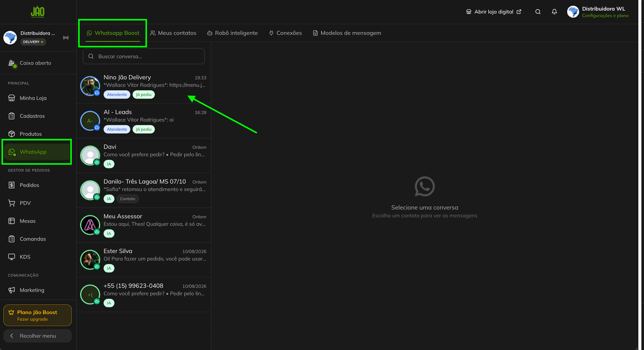Click the Comandas clipboard icon

click(12, 239)
